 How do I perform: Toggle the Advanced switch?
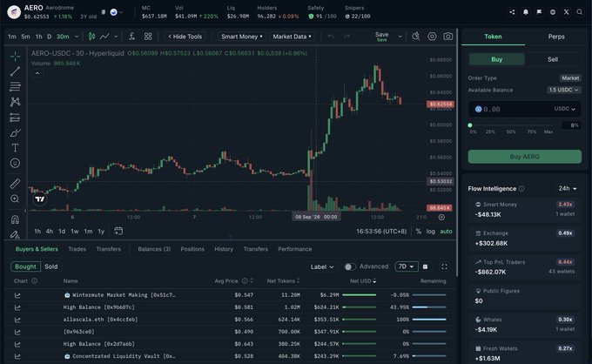point(350,266)
